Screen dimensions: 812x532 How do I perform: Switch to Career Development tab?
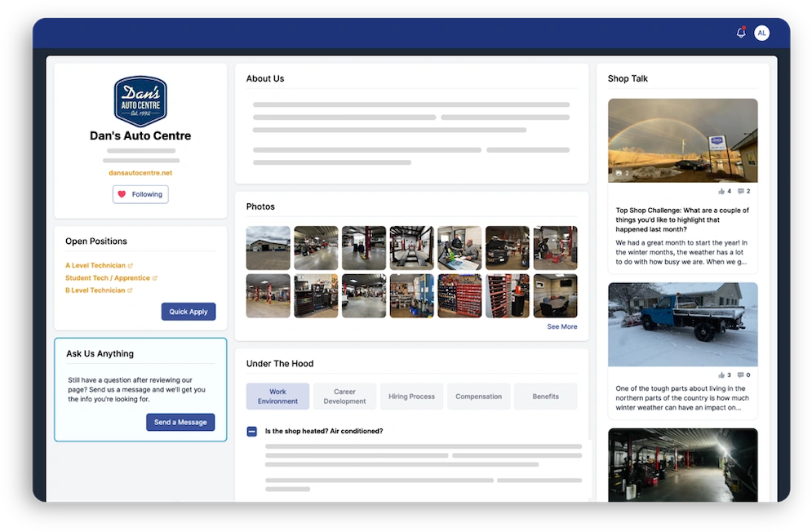(x=344, y=397)
